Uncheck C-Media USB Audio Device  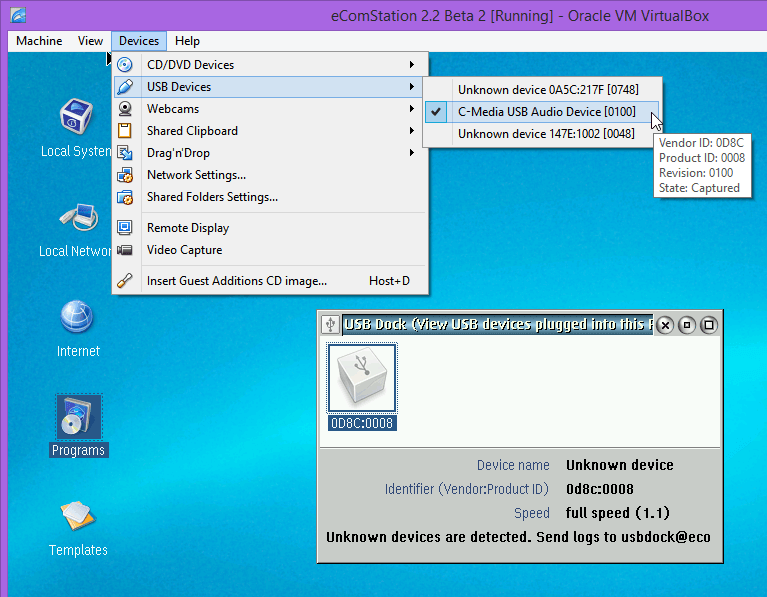pos(541,112)
